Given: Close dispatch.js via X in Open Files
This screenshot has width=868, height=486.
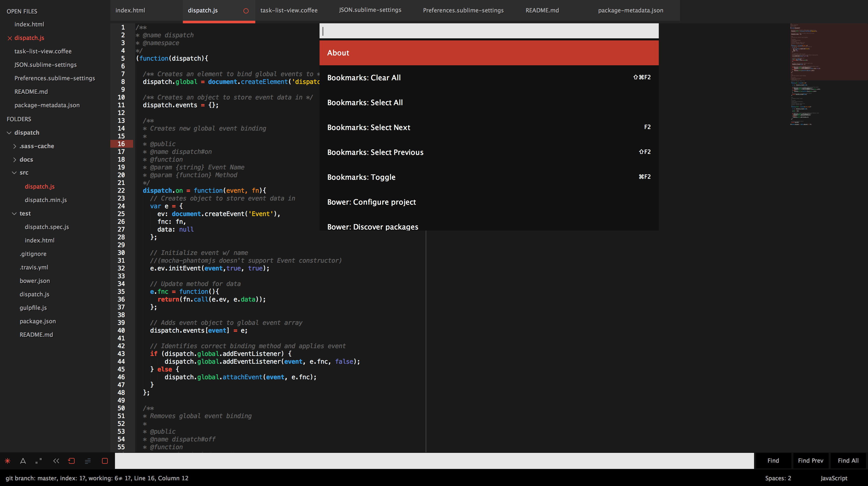Looking at the screenshot, I should point(10,38).
